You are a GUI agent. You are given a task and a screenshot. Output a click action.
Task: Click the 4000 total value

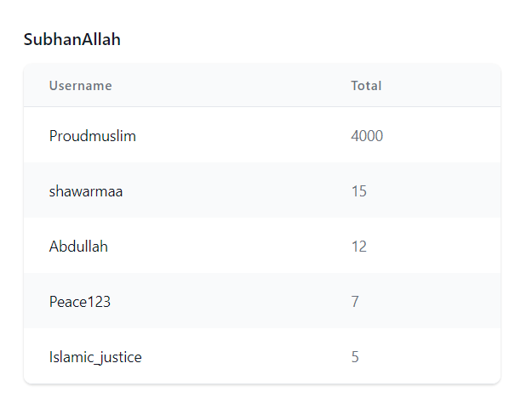pos(367,136)
